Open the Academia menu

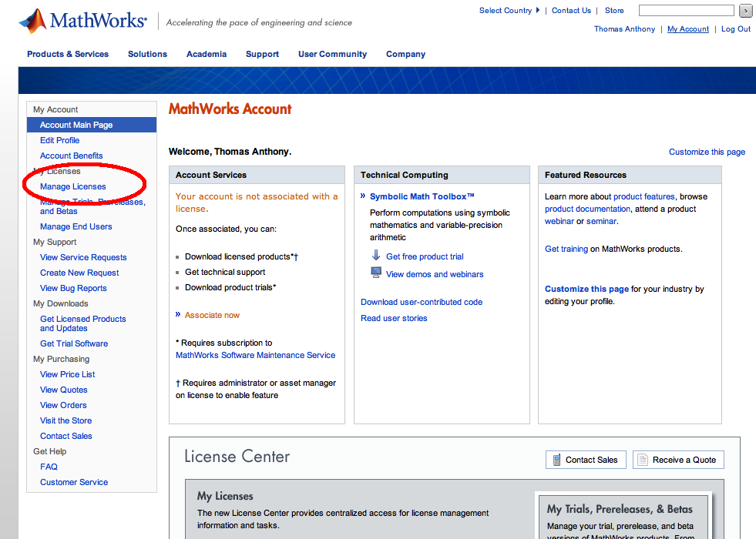[207, 54]
